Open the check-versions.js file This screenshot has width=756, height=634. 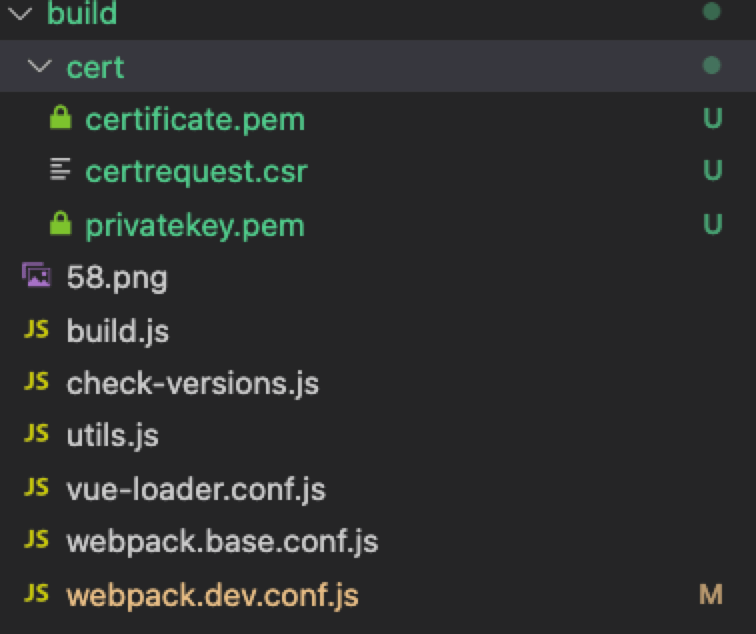point(193,384)
